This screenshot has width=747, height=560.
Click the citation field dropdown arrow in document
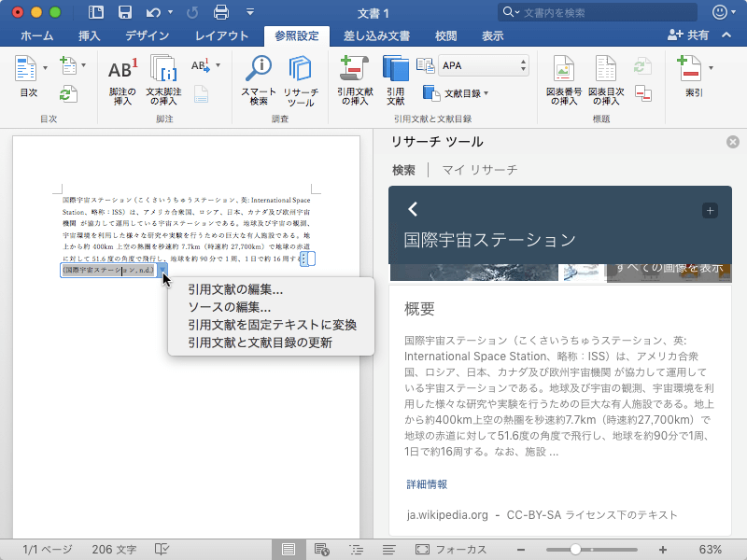point(162,270)
